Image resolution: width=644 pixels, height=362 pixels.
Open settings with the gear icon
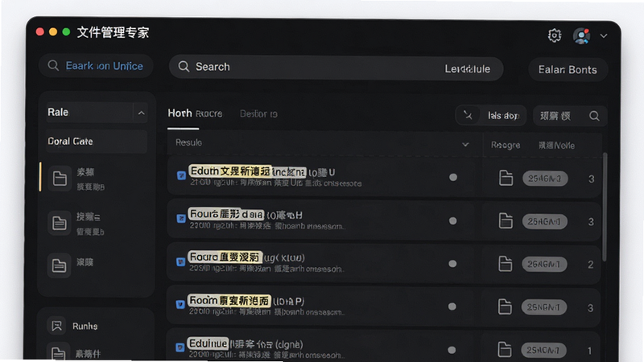555,35
